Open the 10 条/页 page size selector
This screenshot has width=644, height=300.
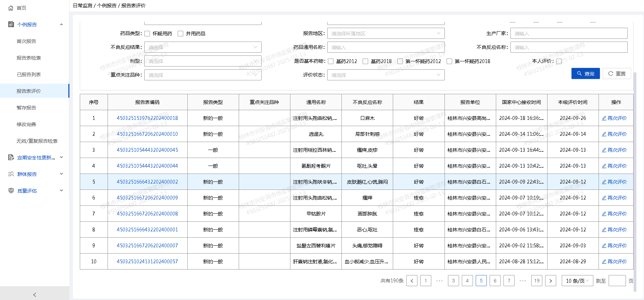[x=577, y=281]
